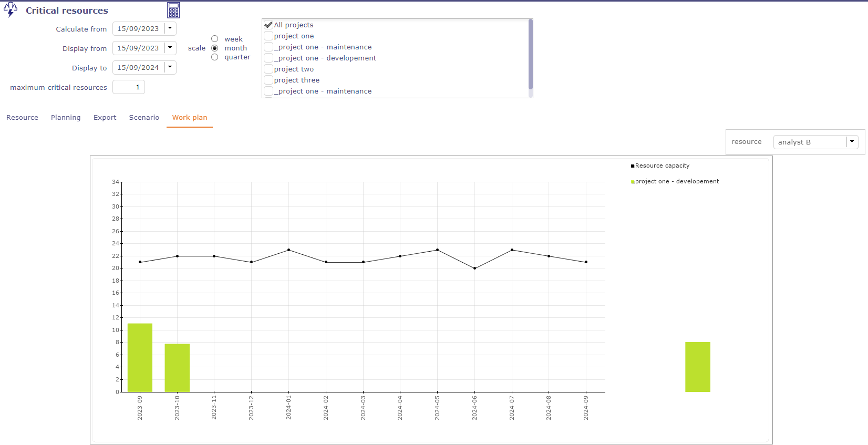Viewport: 868px width, 445px height.
Task: Click the project list vertical scrollbar
Action: click(x=531, y=55)
